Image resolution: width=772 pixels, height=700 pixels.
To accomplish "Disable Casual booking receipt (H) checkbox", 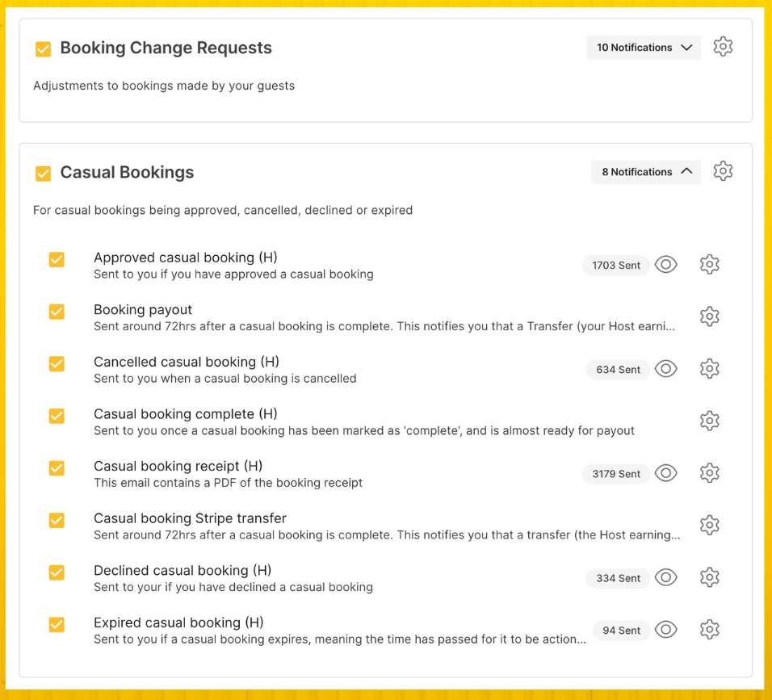I will point(57,468).
